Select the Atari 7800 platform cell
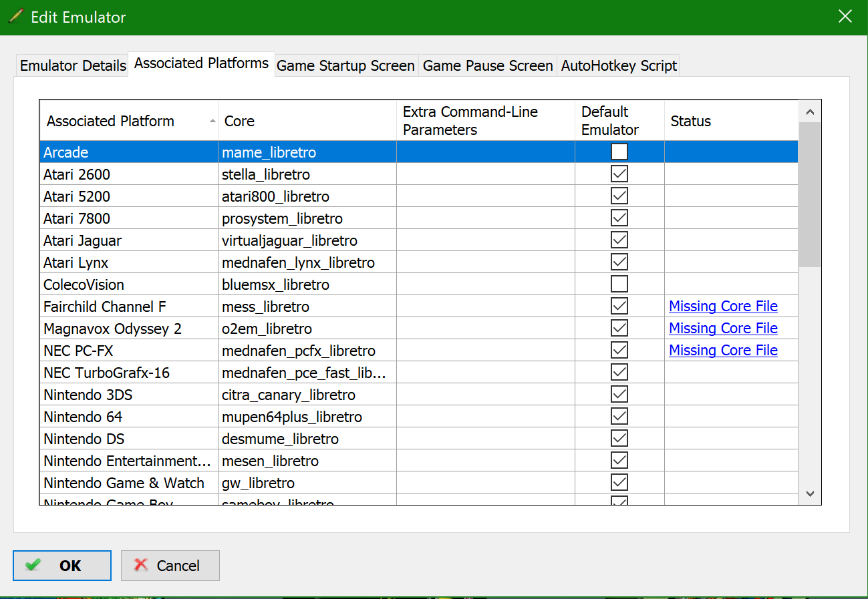The width and height of the screenshot is (868, 599). click(129, 218)
